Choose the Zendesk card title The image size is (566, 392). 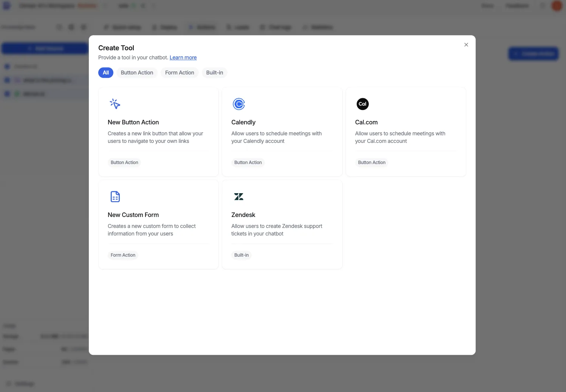tap(243, 215)
